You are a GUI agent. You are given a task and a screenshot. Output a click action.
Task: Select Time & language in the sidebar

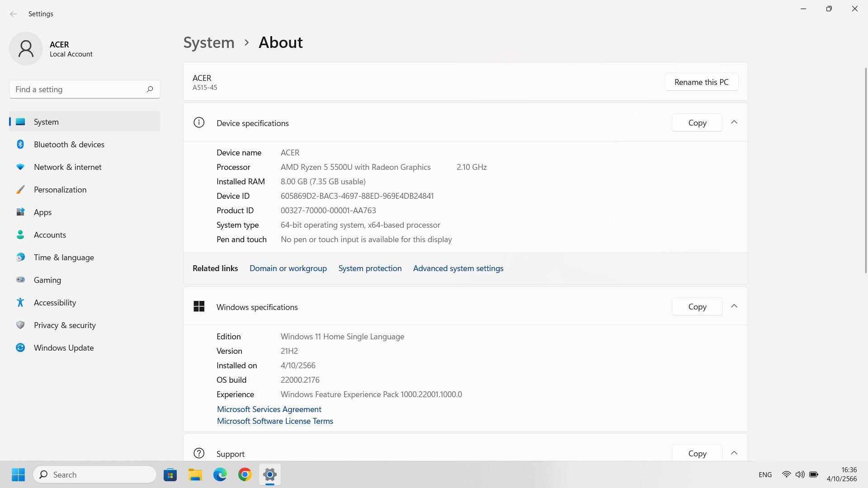pos(85,257)
